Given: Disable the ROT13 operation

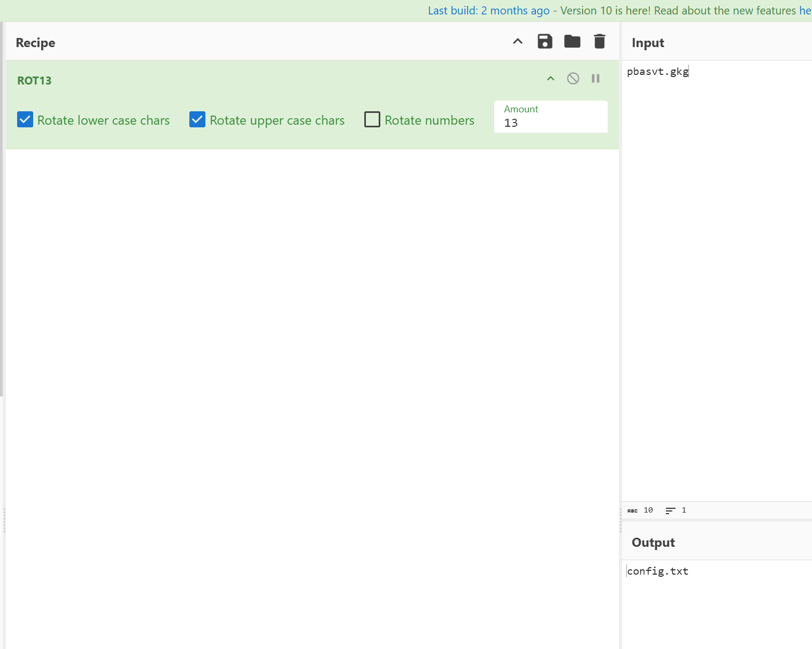Looking at the screenshot, I should 573,79.
